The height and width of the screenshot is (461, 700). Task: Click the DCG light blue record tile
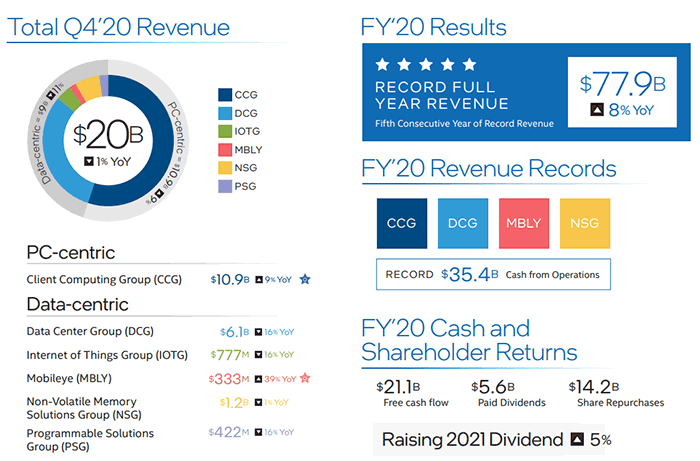tap(463, 223)
